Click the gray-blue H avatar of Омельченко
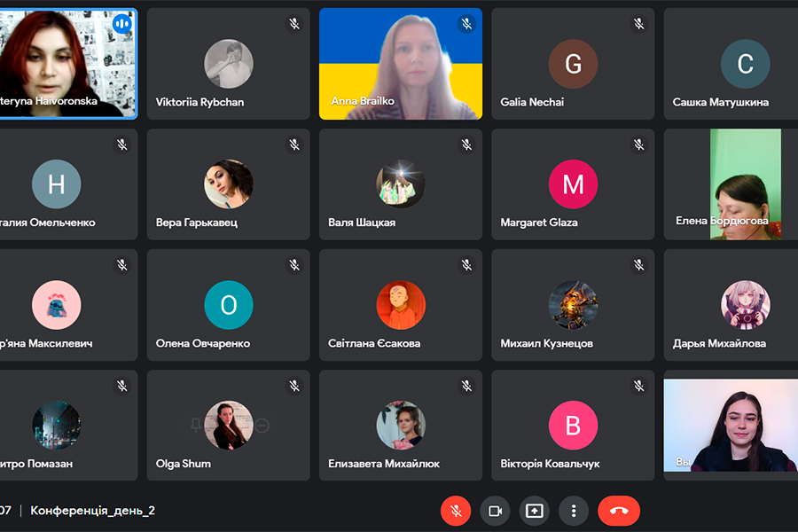The image size is (798, 532). [57, 184]
